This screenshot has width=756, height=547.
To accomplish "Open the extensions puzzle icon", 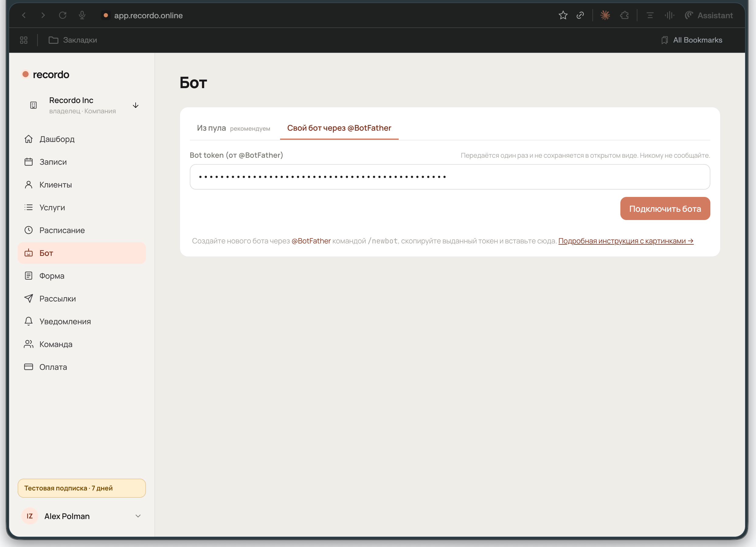I will tap(624, 15).
